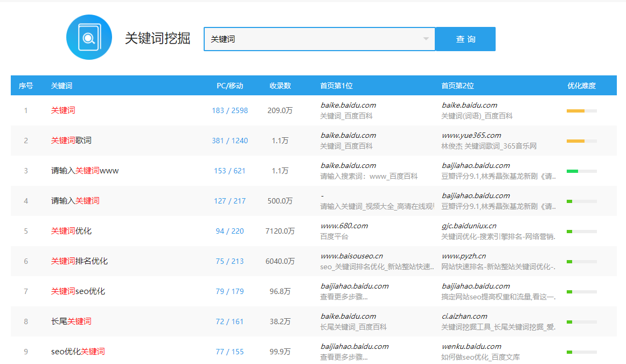Image resolution: width=626 pixels, height=364 pixels.
Task: Open the 关键词(词语)_百度百科 result
Action: (477, 116)
